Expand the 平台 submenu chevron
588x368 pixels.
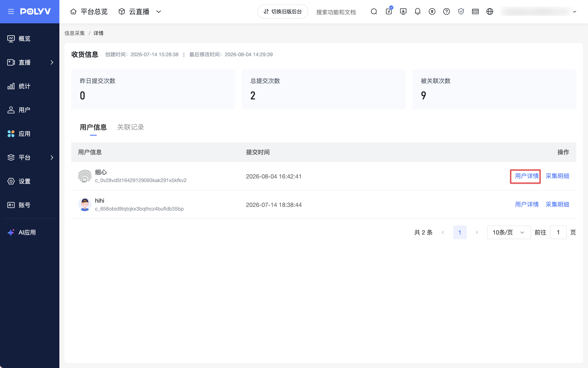pyautogui.click(x=52, y=157)
